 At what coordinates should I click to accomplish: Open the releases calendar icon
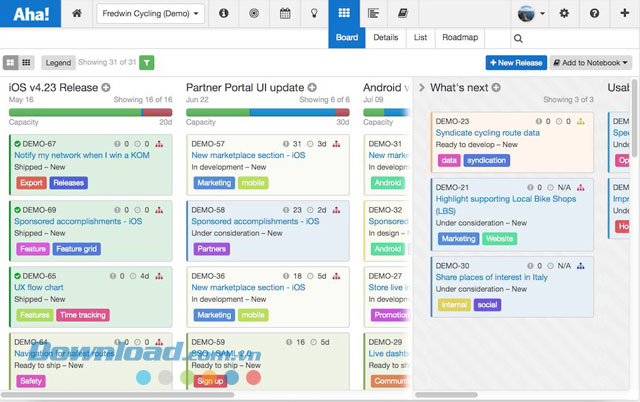(x=285, y=13)
